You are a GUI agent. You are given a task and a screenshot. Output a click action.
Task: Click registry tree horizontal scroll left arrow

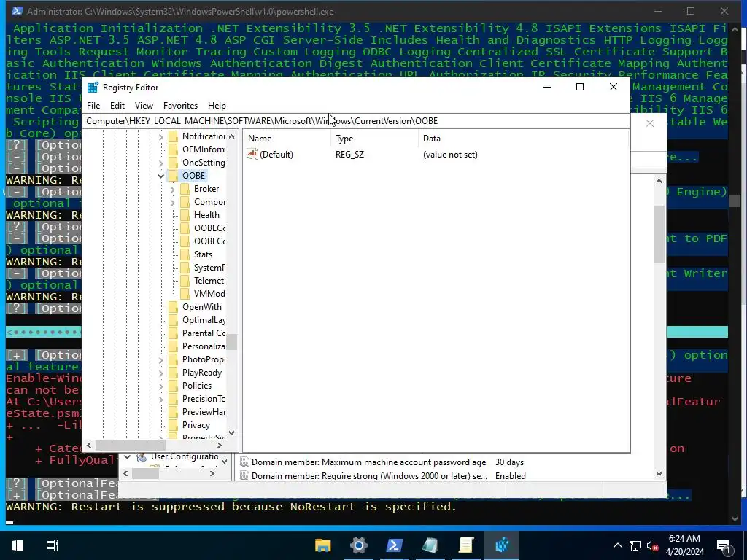[89, 446]
